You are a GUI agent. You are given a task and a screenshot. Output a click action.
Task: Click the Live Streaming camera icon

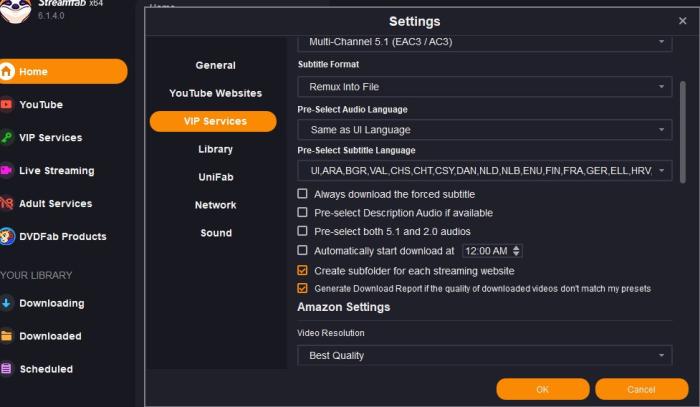pyautogui.click(x=7, y=170)
